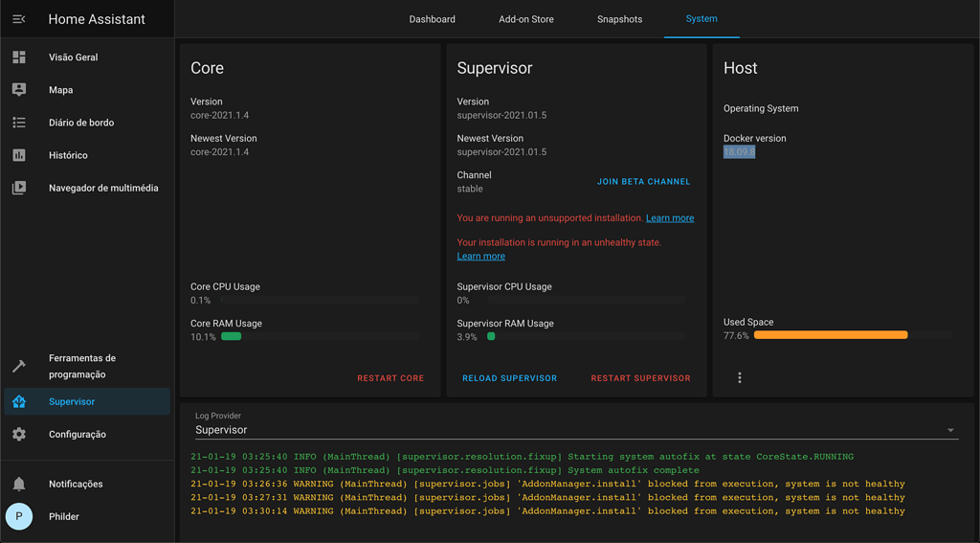Open the Snapshots tab
980x543 pixels.
click(619, 19)
